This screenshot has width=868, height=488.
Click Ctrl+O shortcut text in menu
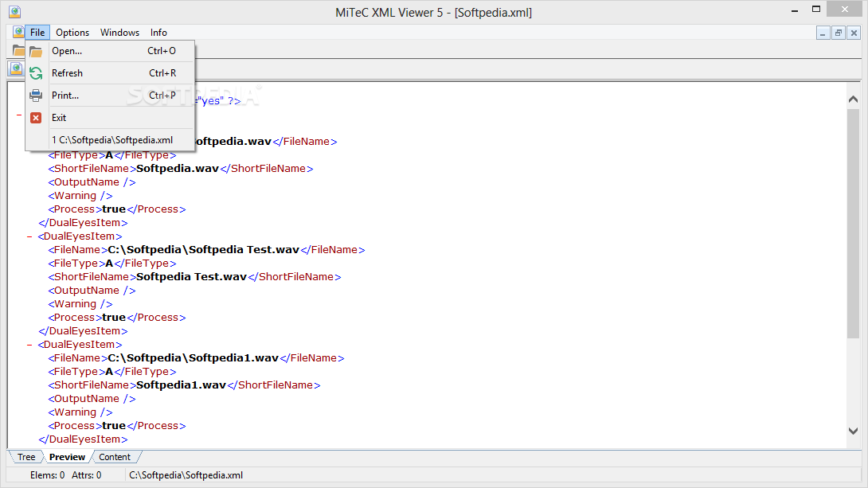point(162,51)
